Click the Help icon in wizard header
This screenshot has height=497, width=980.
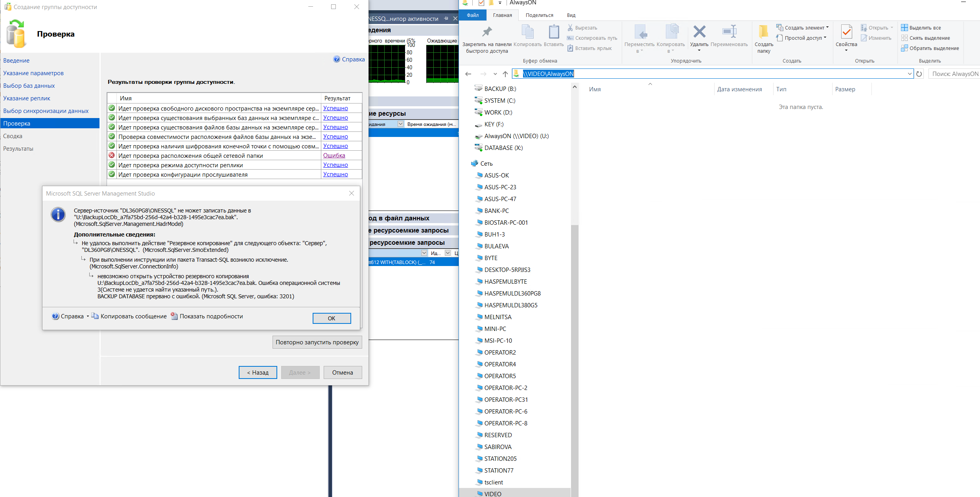tap(337, 59)
